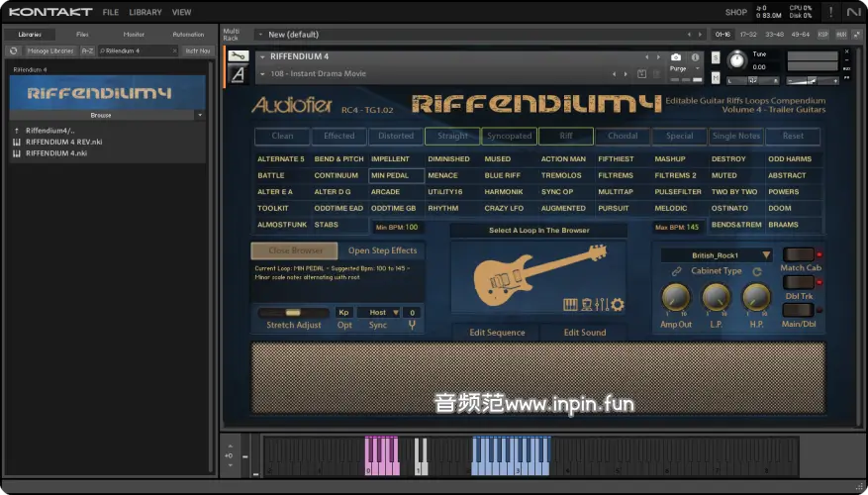Click the cabinet refresh arrow icon
The image size is (868, 495).
point(757,271)
